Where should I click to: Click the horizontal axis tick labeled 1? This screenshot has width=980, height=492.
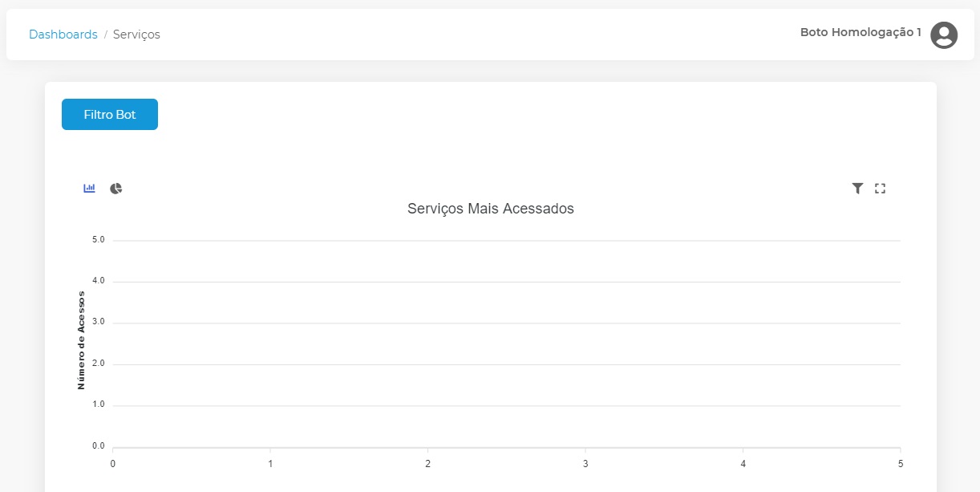(x=270, y=464)
